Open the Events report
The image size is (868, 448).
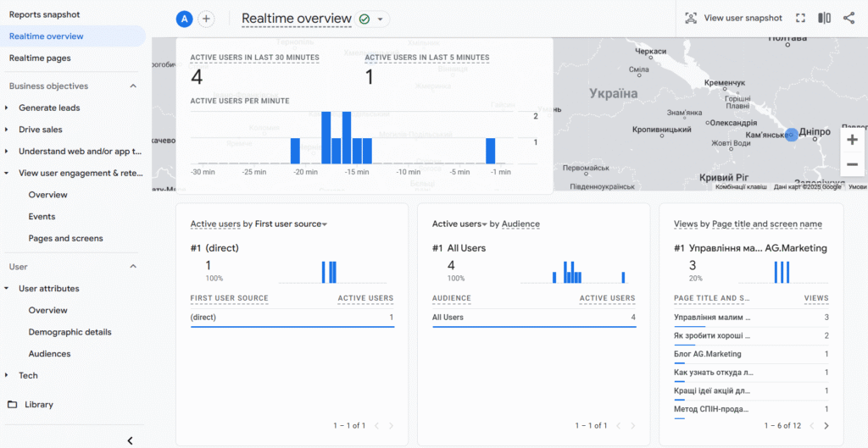[x=42, y=217]
